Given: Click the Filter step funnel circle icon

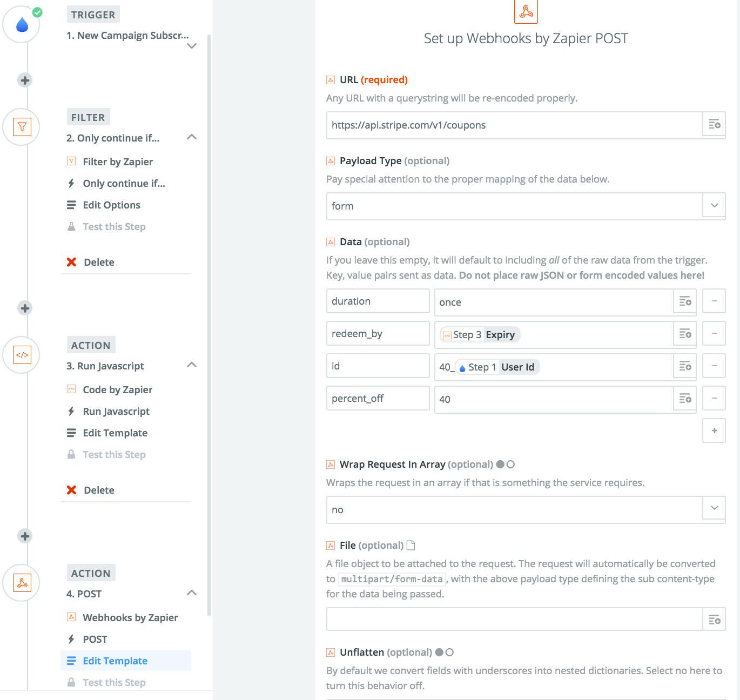Looking at the screenshot, I should pyautogui.click(x=22, y=127).
